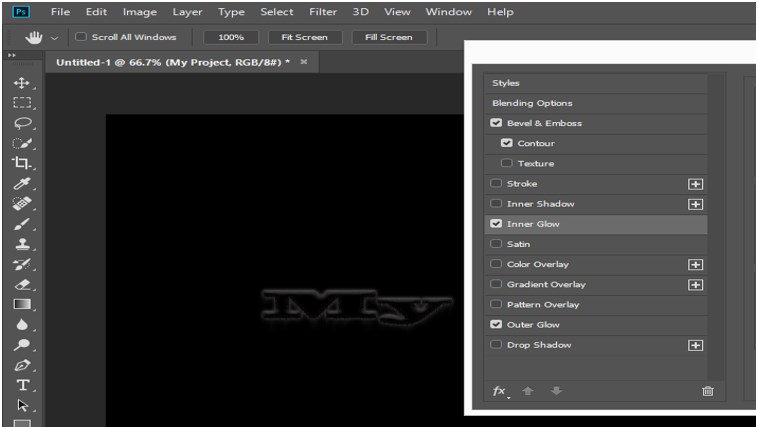758x427 pixels.
Task: Open the fx add style menu
Action: point(500,391)
